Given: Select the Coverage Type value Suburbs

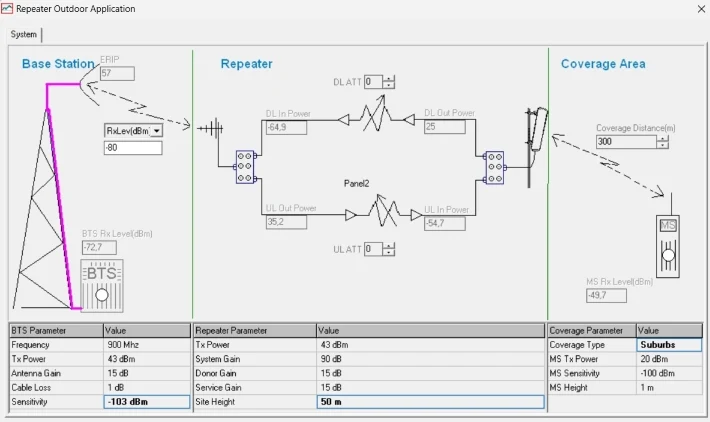Looking at the screenshot, I should click(669, 345).
